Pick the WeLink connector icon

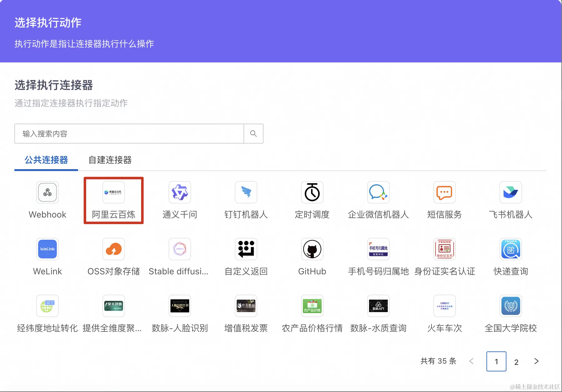47,249
